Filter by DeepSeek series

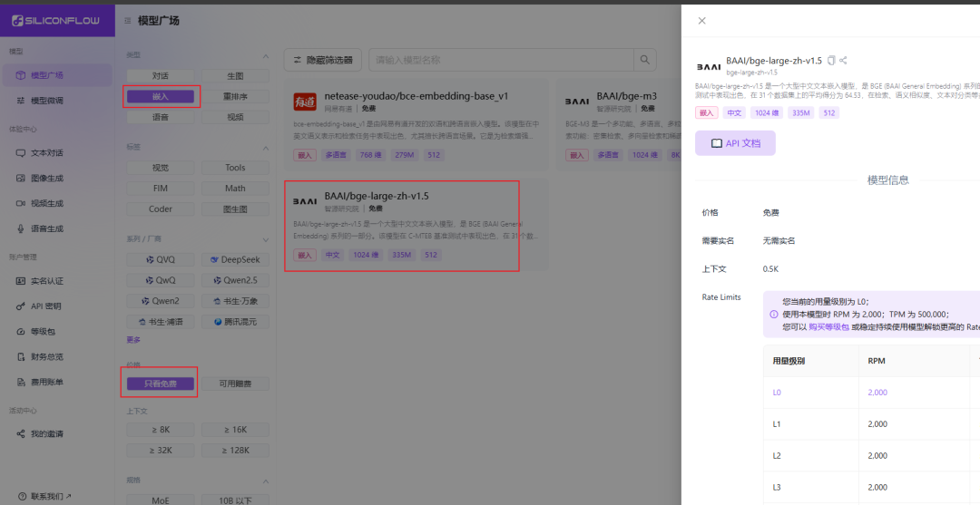coord(235,259)
